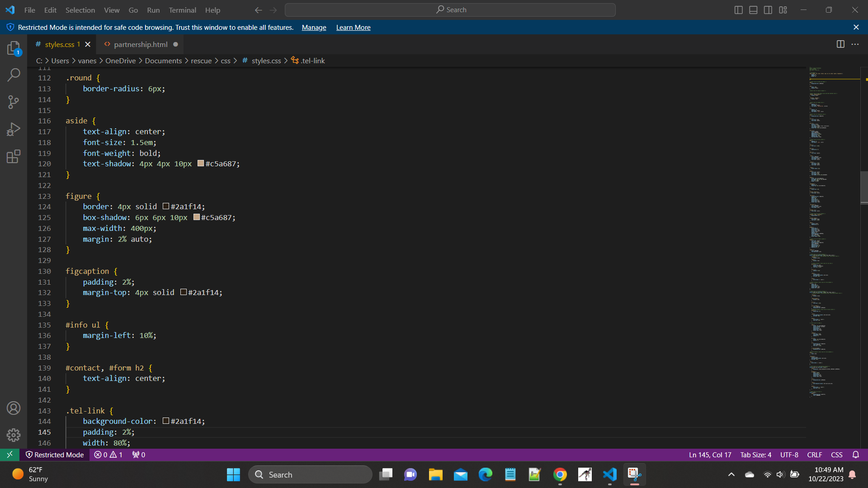Open the Accounts menu icon
868x488 pixels.
point(14,408)
